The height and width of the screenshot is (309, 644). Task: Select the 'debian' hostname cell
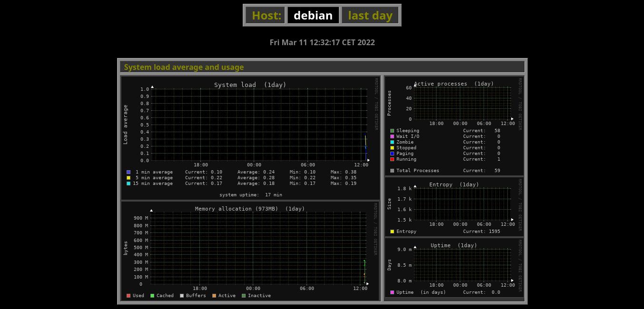[x=313, y=15]
